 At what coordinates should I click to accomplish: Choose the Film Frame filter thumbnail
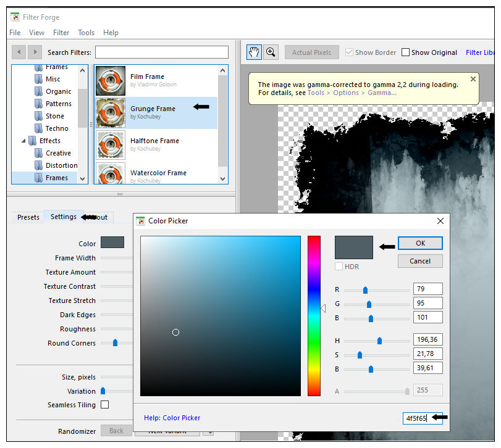click(111, 81)
